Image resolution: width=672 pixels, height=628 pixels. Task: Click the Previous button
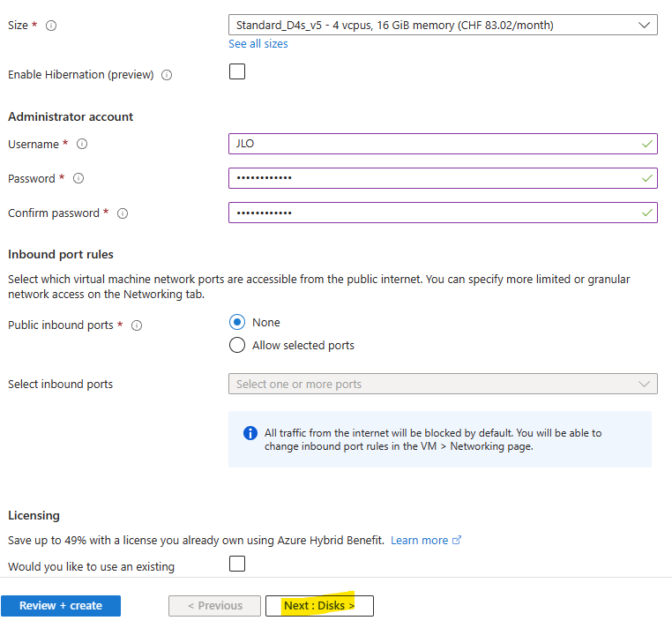point(214,606)
